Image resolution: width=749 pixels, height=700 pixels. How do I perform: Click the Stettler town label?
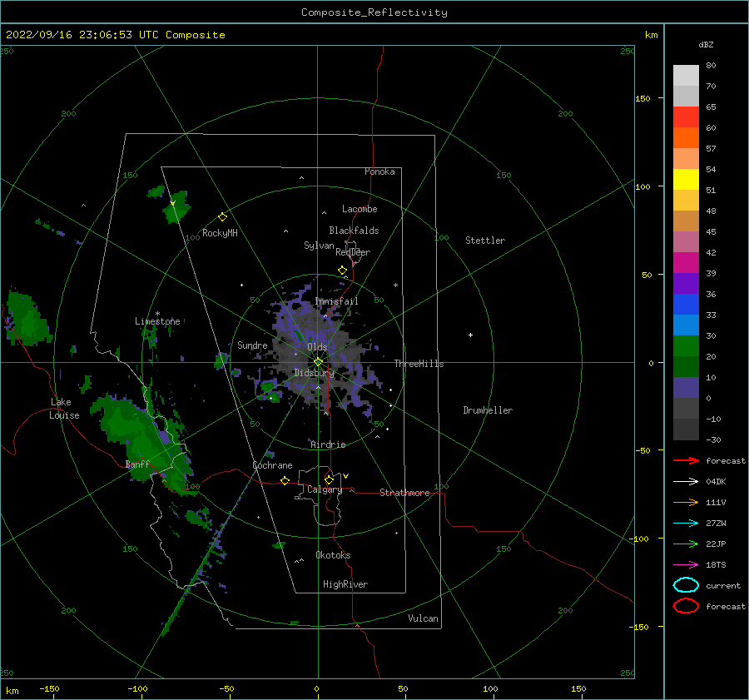click(x=485, y=241)
